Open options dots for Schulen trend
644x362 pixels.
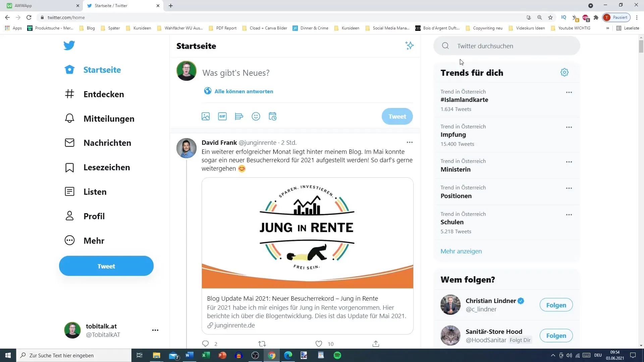[569, 215]
